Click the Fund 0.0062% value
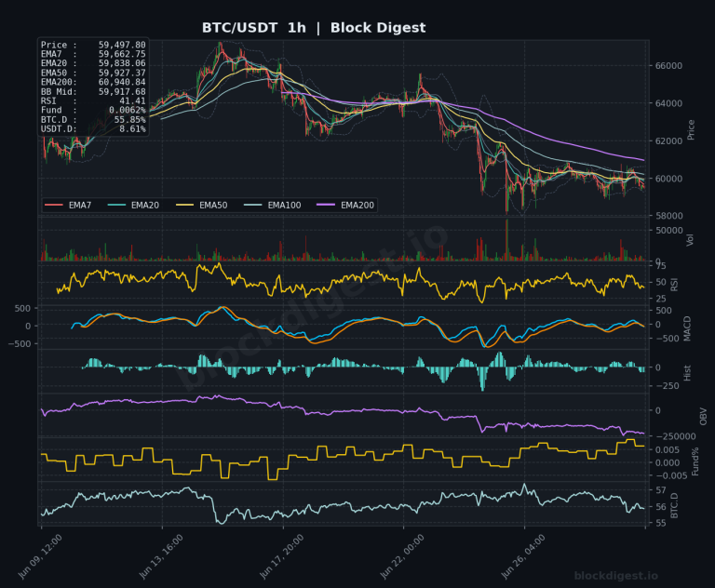This screenshot has height=588, width=715. [x=128, y=111]
